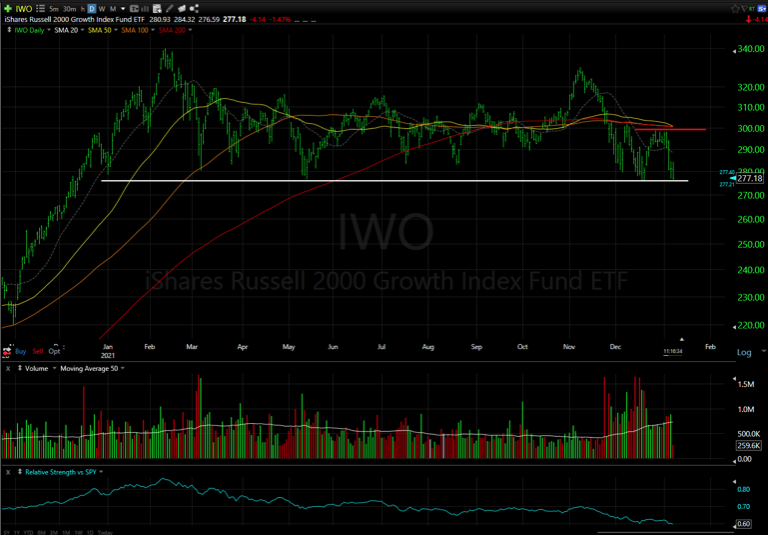Click the green RT real-time indicator
Viewport: 768px width, 535px height.
752,9
